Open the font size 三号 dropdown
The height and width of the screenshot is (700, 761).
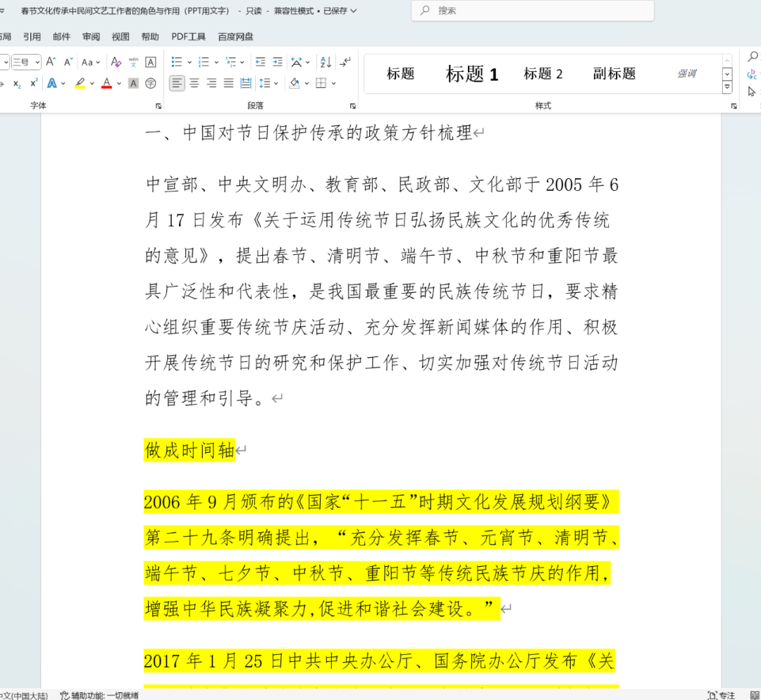click(37, 62)
